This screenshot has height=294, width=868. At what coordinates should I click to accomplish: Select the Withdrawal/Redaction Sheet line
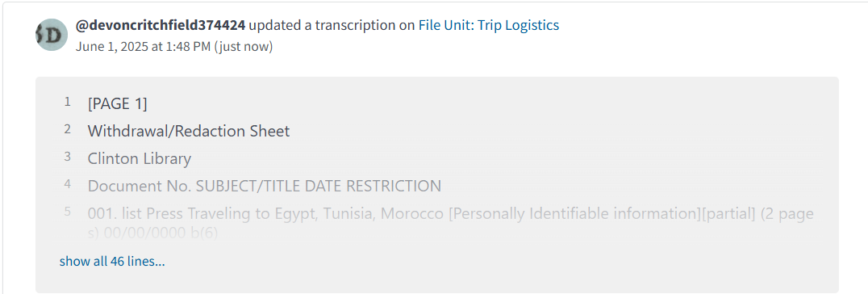coord(189,132)
